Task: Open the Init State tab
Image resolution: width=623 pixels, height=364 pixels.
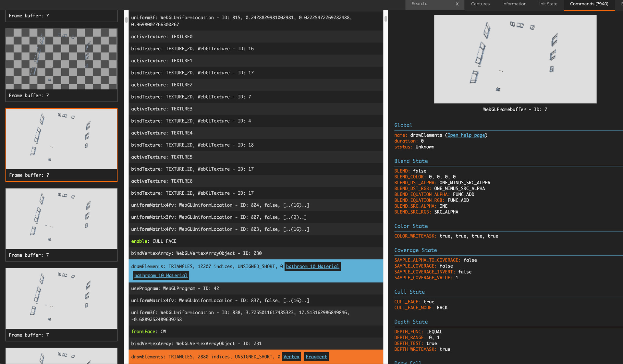Action: pyautogui.click(x=548, y=4)
